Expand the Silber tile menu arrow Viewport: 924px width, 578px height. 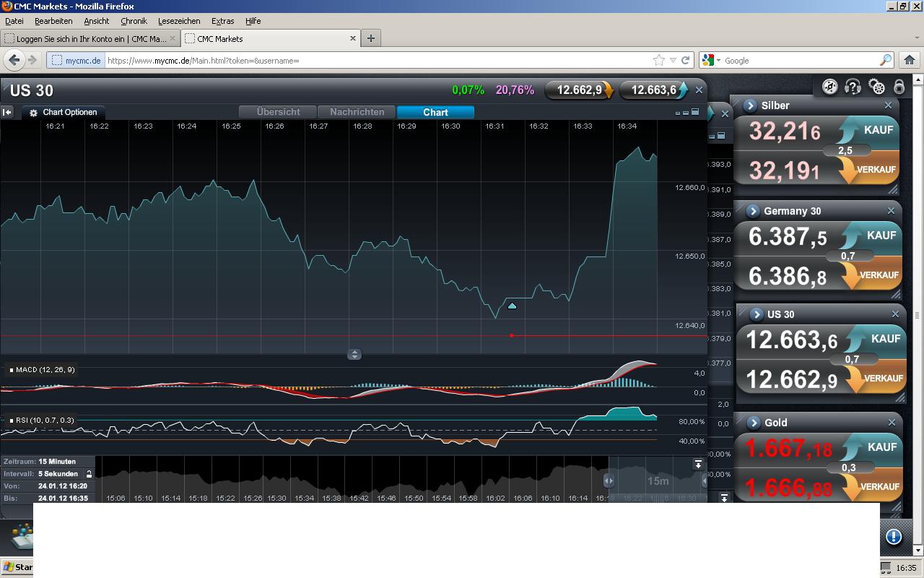tap(749, 105)
